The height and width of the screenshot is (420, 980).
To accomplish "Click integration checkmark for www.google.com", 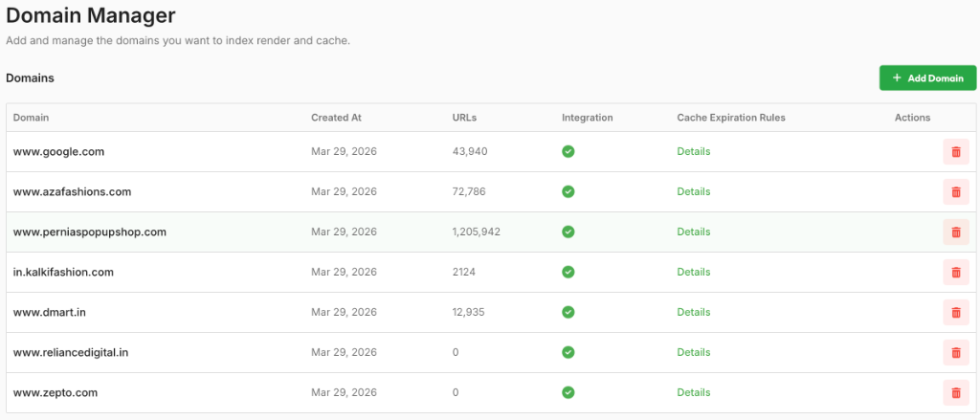I will pos(568,151).
